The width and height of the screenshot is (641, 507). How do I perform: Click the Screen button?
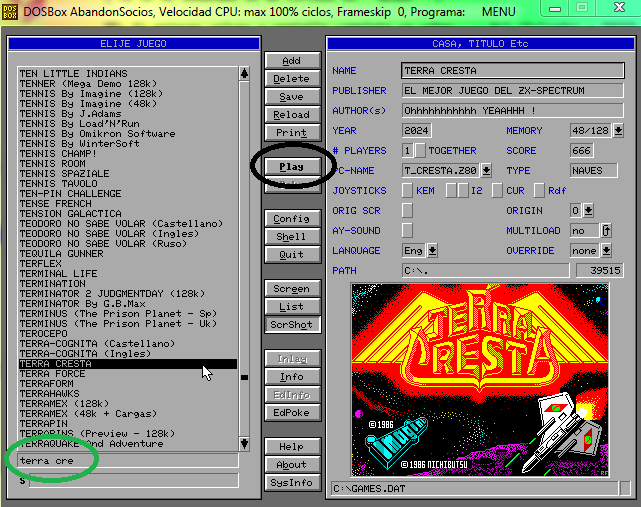pyautogui.click(x=292, y=289)
